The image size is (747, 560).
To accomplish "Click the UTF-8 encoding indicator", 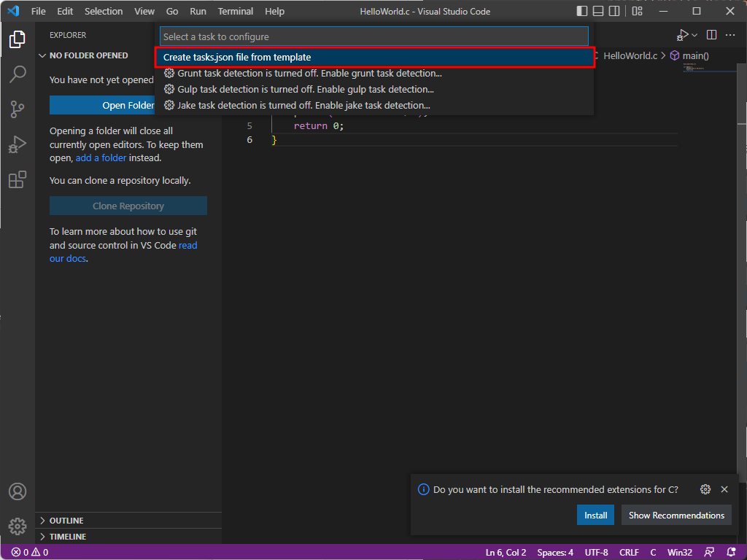I will pos(596,553).
